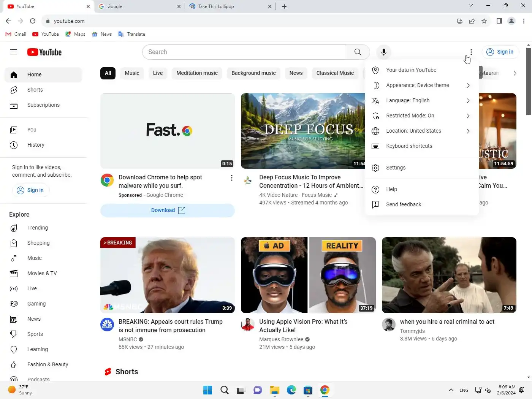
Task: Select the Classical Music chip
Action: [x=335, y=73]
